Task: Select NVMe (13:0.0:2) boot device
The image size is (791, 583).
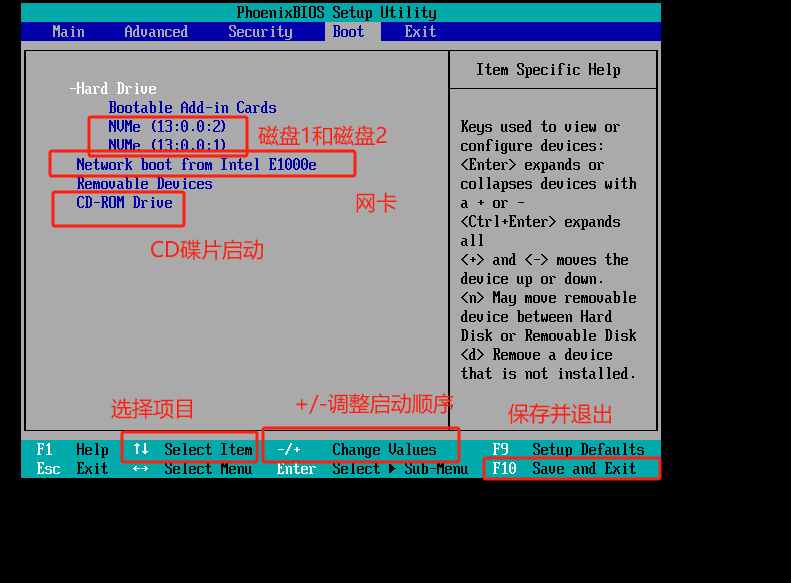Action: 167,127
